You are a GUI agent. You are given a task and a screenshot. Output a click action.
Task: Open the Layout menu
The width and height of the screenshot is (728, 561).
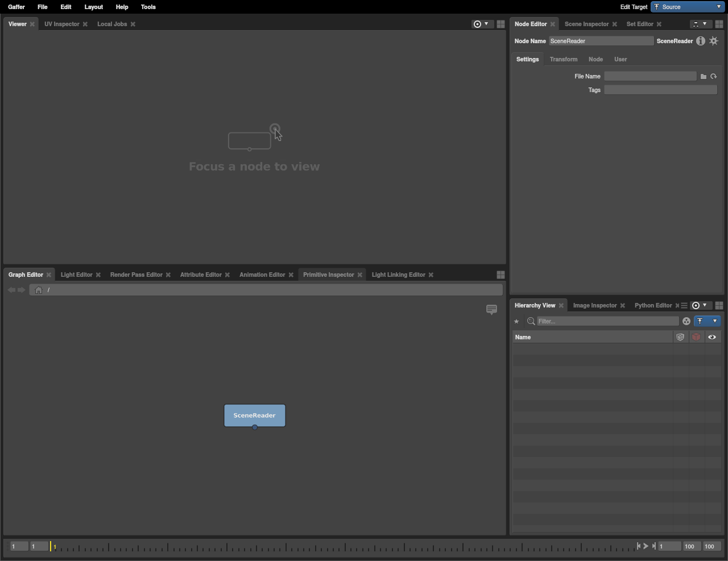[94, 7]
